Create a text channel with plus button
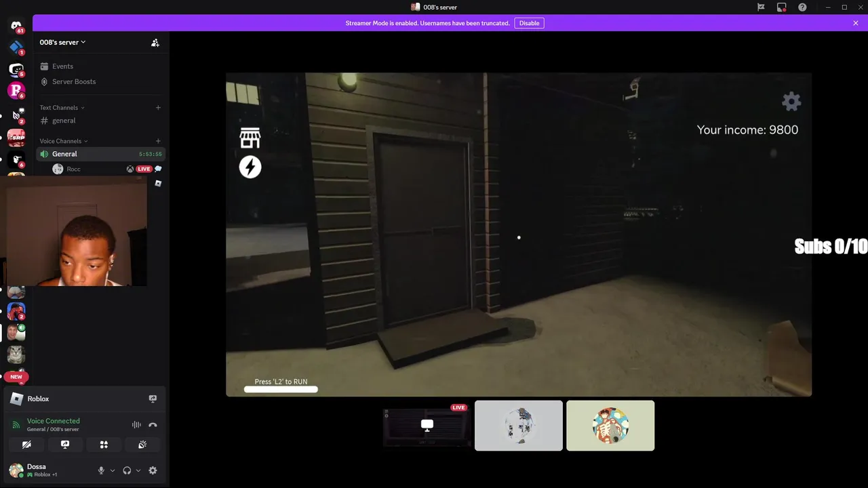This screenshot has height=488, width=868. coord(158,108)
